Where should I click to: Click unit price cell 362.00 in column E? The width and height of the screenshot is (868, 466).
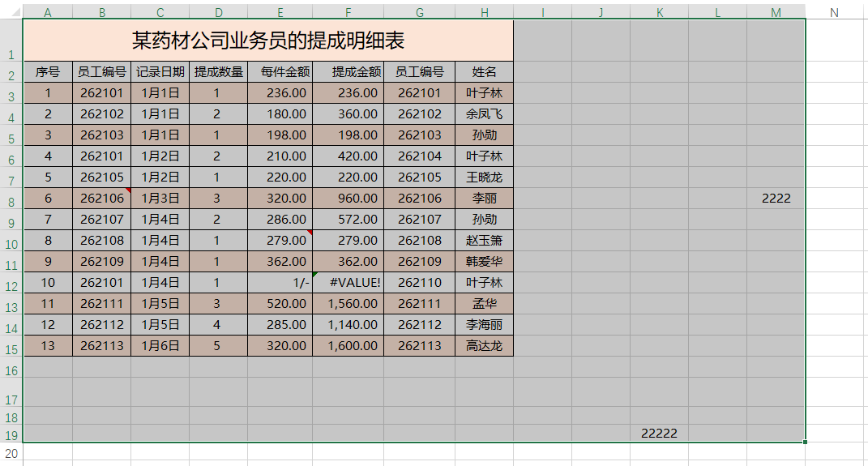point(280,262)
